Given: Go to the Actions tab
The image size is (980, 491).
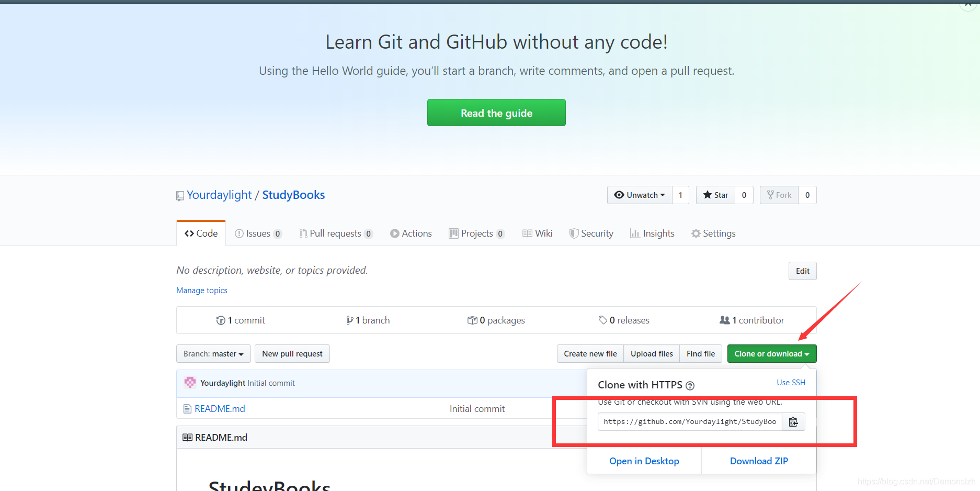Looking at the screenshot, I should (411, 233).
